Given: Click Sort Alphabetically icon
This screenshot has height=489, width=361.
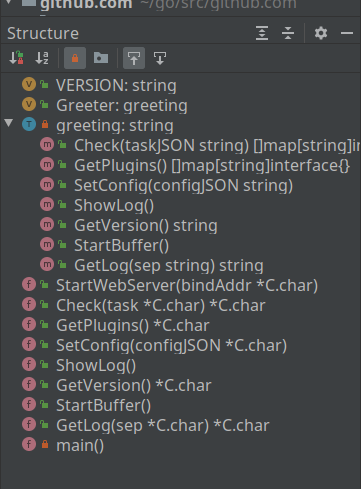Looking at the screenshot, I should pos(42,58).
